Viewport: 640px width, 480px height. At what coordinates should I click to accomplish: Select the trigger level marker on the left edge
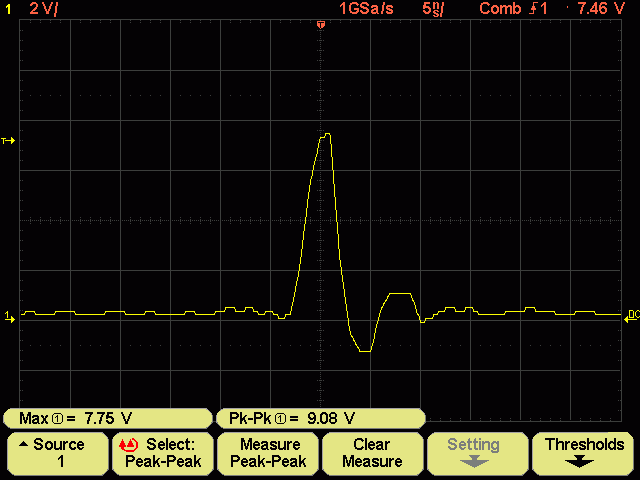[x=8, y=141]
